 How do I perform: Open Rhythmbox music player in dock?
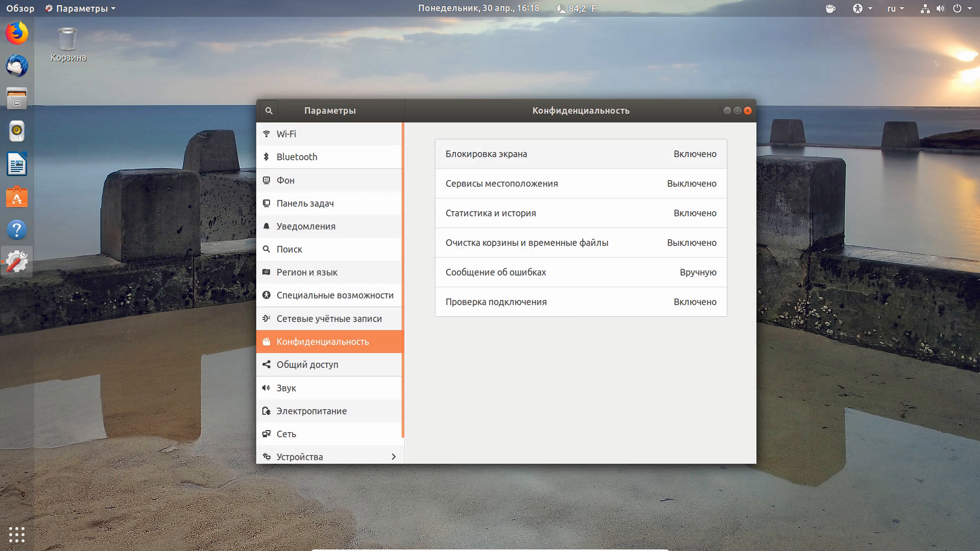click(x=17, y=131)
